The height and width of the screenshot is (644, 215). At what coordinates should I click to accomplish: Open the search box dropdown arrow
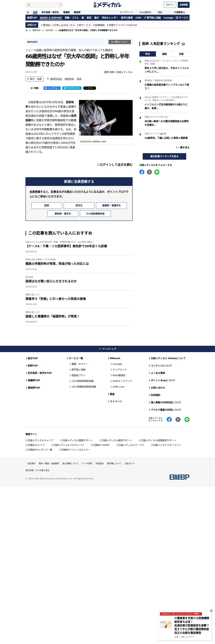(61, 5)
